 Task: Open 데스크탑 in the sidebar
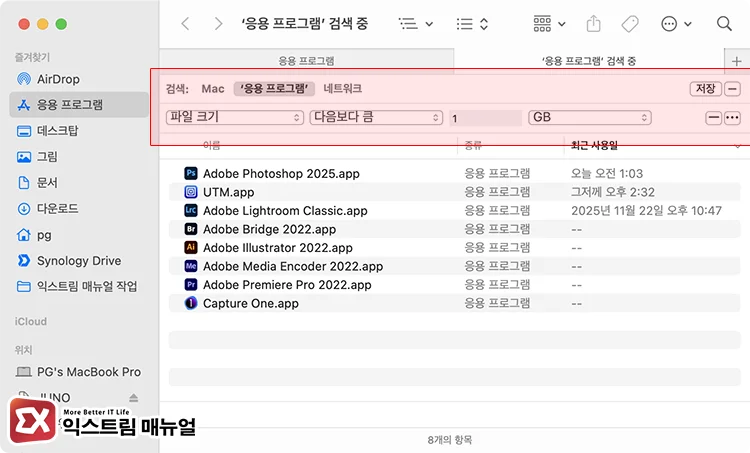pyautogui.click(x=47, y=131)
